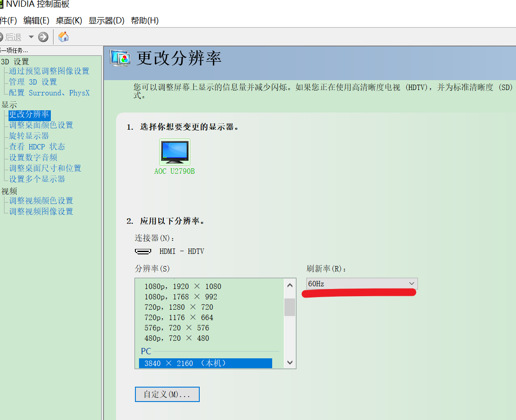Screen dimensions: 516x420
Task: Open 配置 Surround、PhysX page
Action: (x=49, y=93)
